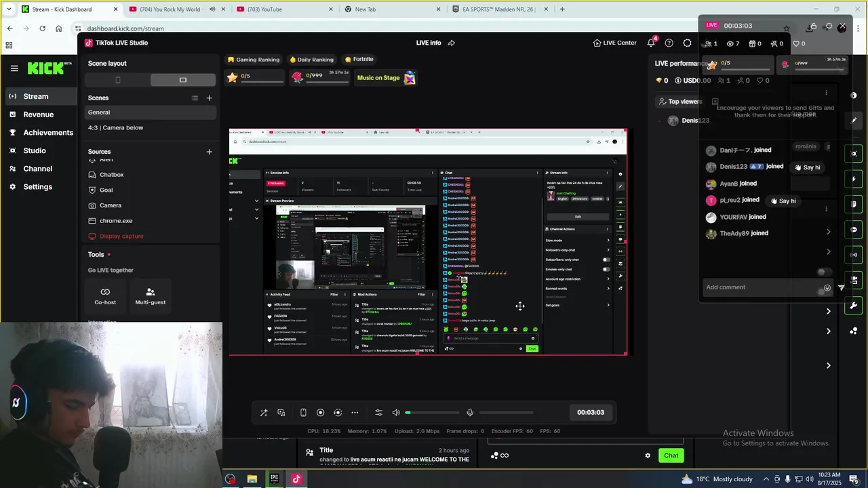
Task: Click the pencil edit icon in right rail
Action: coord(854,121)
